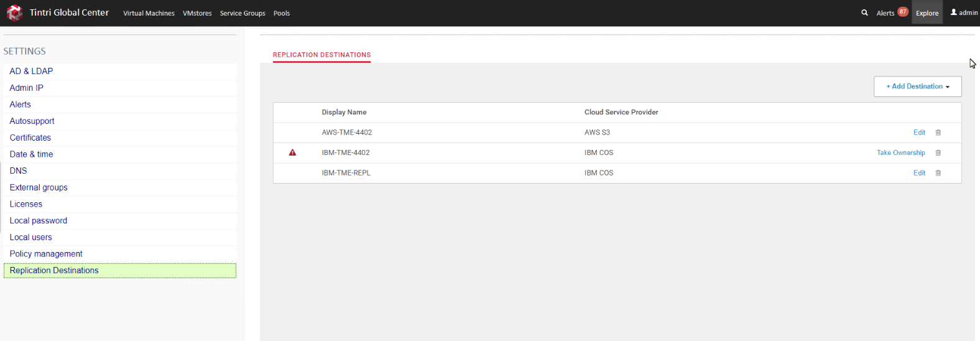Select the IBM-TME-REPL name cell
Viewport: 980px width, 341px height.
tap(346, 173)
